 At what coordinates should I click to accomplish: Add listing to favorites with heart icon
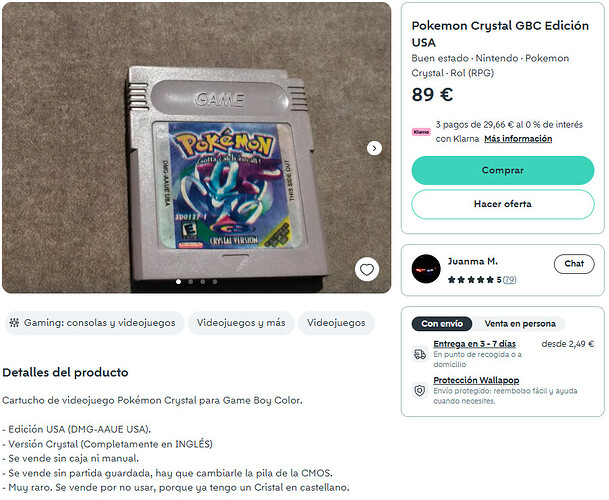point(367,269)
